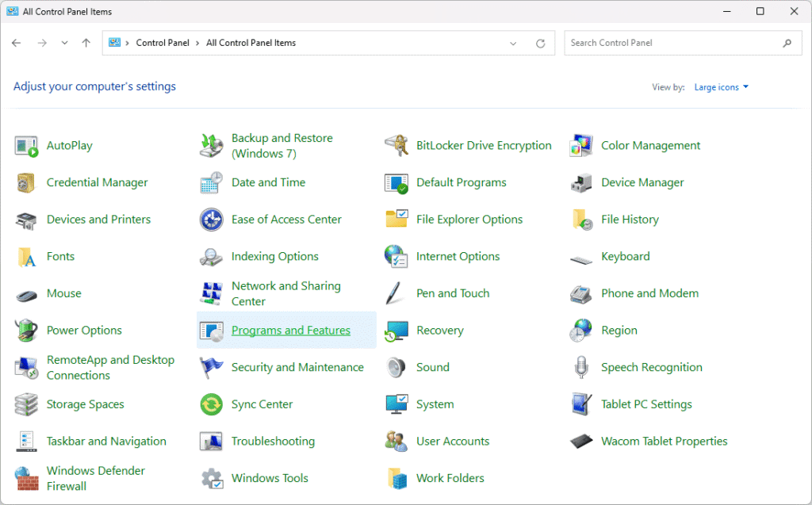
Task: Open the View by Large icons dropdown
Action: 722,87
